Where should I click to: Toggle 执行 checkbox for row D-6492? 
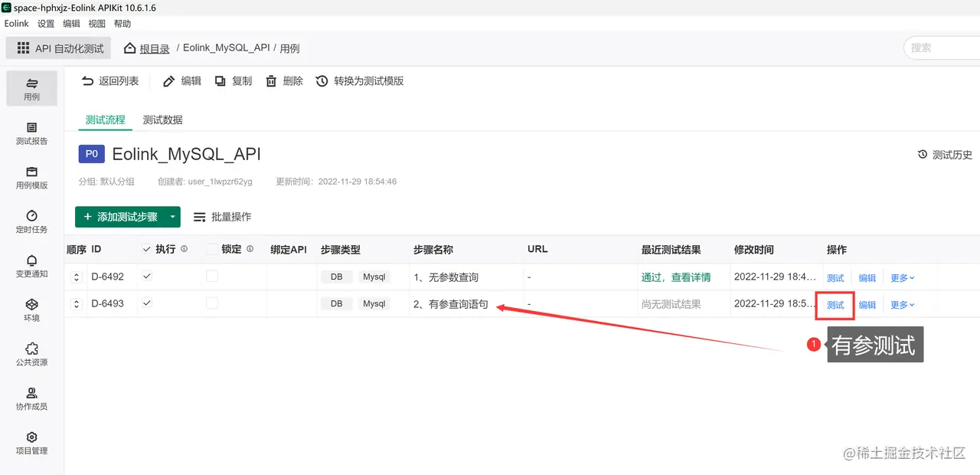click(147, 276)
